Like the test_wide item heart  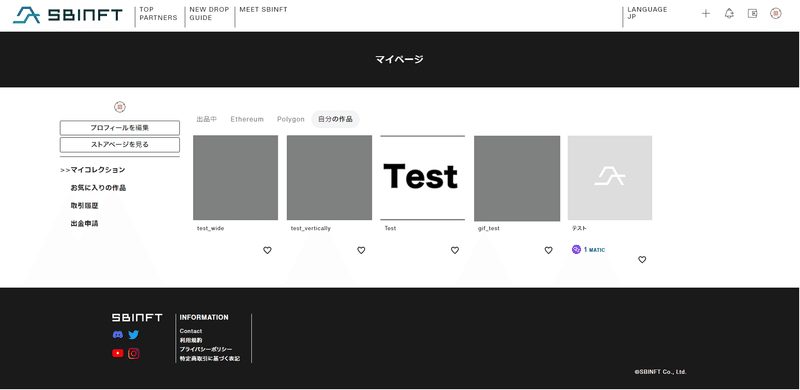coord(267,250)
